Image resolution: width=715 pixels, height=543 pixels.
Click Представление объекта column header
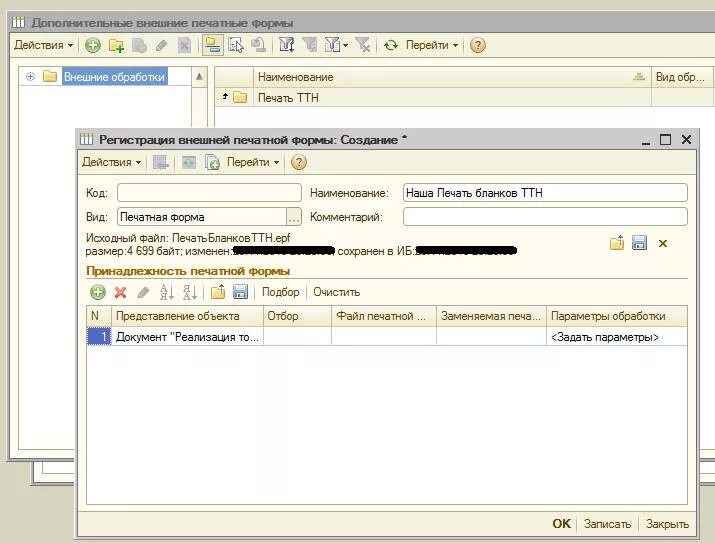(x=187, y=316)
